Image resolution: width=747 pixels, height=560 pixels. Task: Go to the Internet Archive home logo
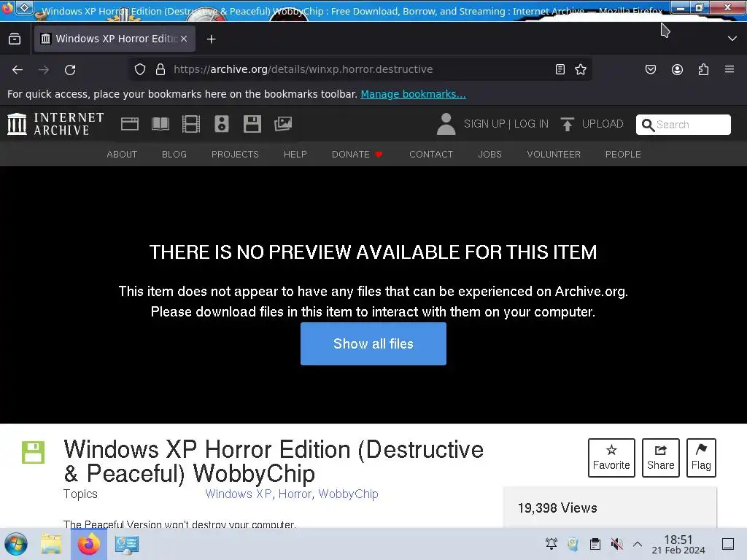tap(55, 124)
